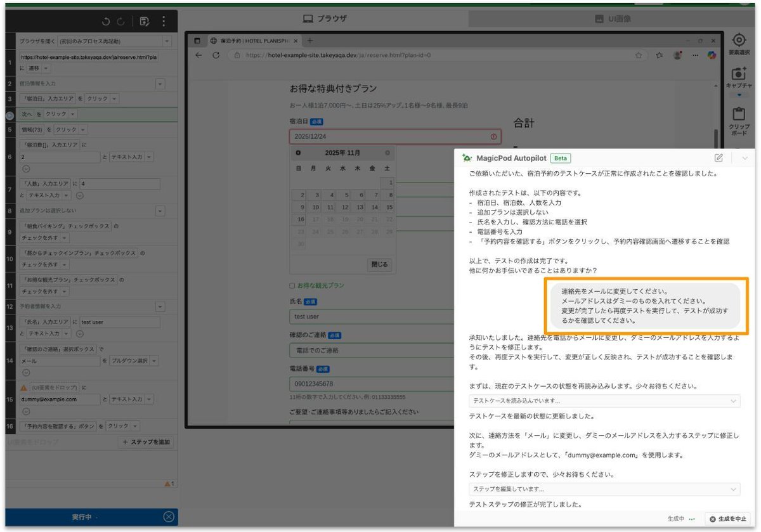Click the dummy@example.com value in step 15

pyautogui.click(x=60, y=399)
